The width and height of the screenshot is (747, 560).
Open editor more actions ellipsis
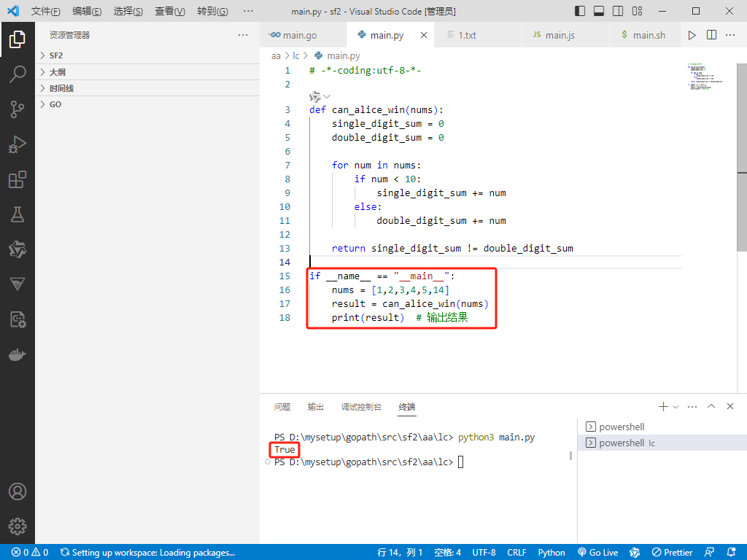pos(730,35)
